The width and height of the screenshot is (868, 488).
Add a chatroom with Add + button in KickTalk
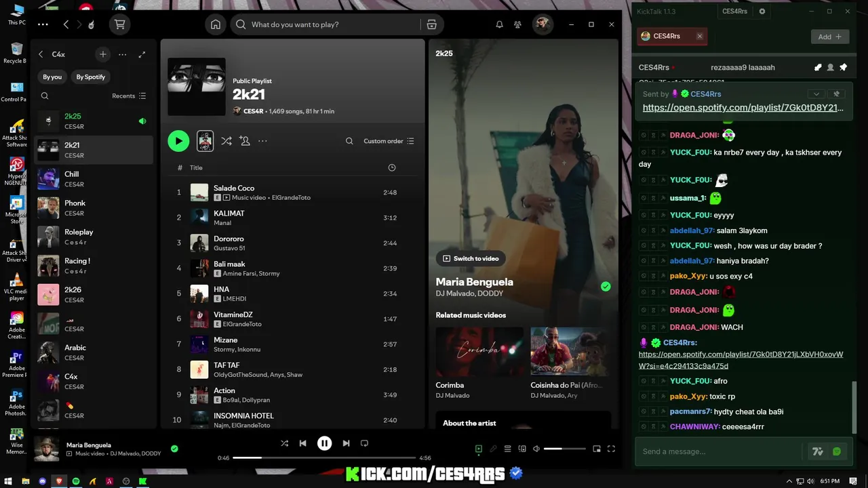coord(829,37)
